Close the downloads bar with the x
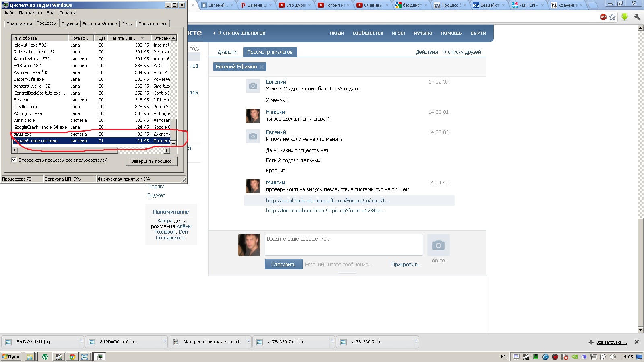This screenshot has width=644, height=362. click(x=636, y=342)
